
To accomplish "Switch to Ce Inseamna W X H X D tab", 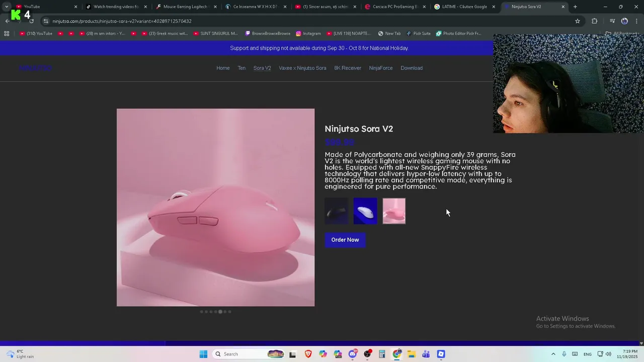I will click(x=256, y=7).
